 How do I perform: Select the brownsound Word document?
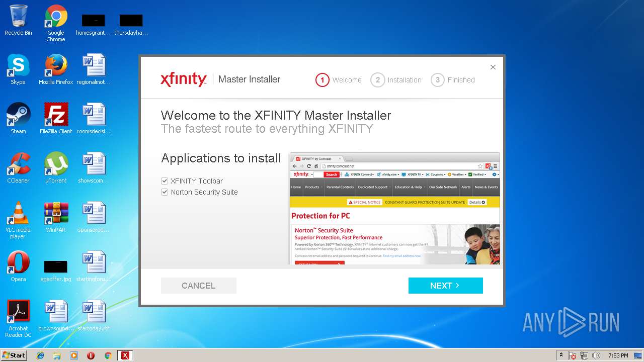point(56,316)
